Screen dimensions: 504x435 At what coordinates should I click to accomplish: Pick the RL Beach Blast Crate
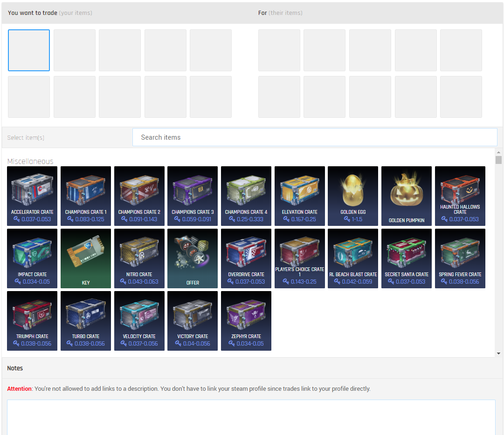click(x=353, y=258)
